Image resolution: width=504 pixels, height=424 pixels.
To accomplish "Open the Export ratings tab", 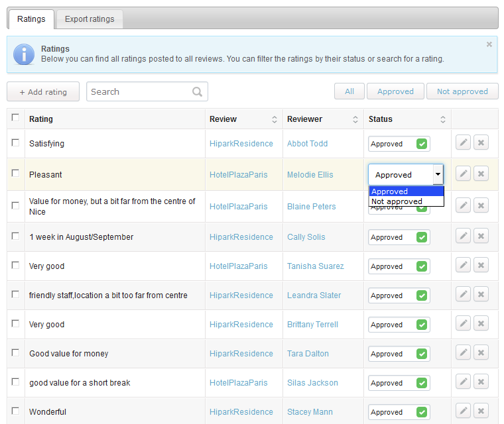I will pyautogui.click(x=90, y=19).
